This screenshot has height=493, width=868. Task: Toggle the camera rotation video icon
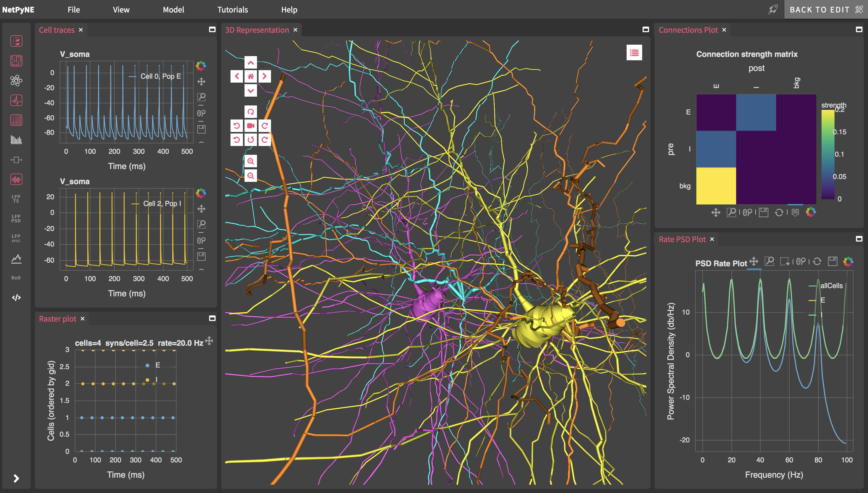[250, 126]
